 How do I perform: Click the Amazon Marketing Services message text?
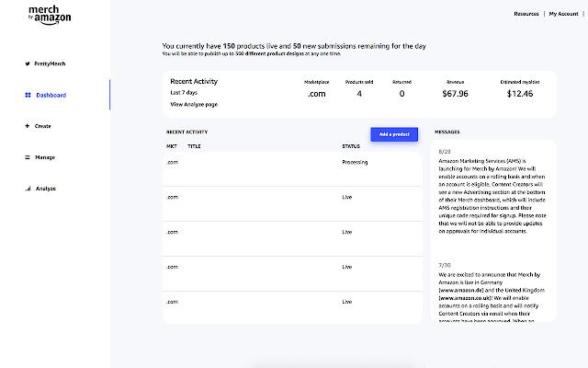coord(492,196)
